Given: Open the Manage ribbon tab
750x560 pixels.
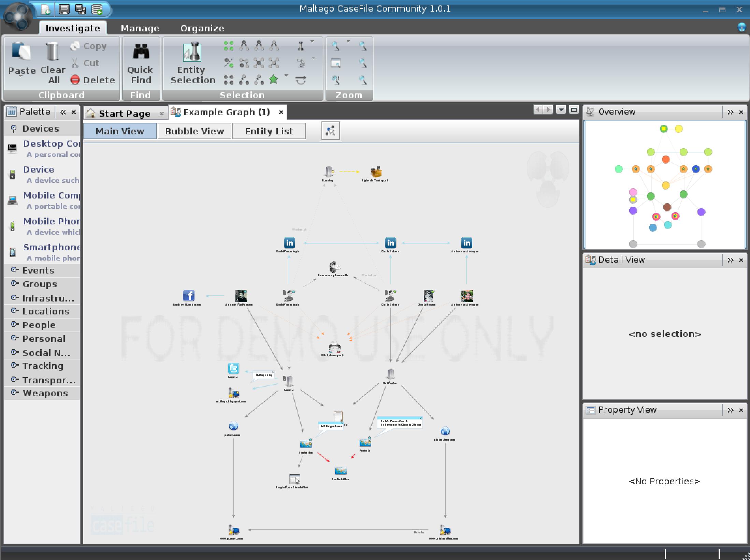Looking at the screenshot, I should 140,28.
